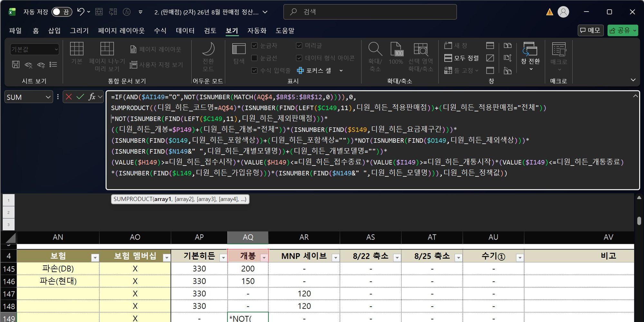644x322 pixels.
Task: Expand the Focus Cell (포커스 셀) dropdown arrow
Action: pos(341,71)
